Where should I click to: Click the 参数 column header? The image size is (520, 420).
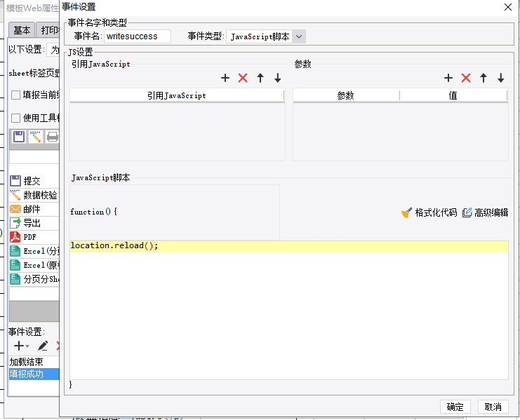(x=346, y=96)
